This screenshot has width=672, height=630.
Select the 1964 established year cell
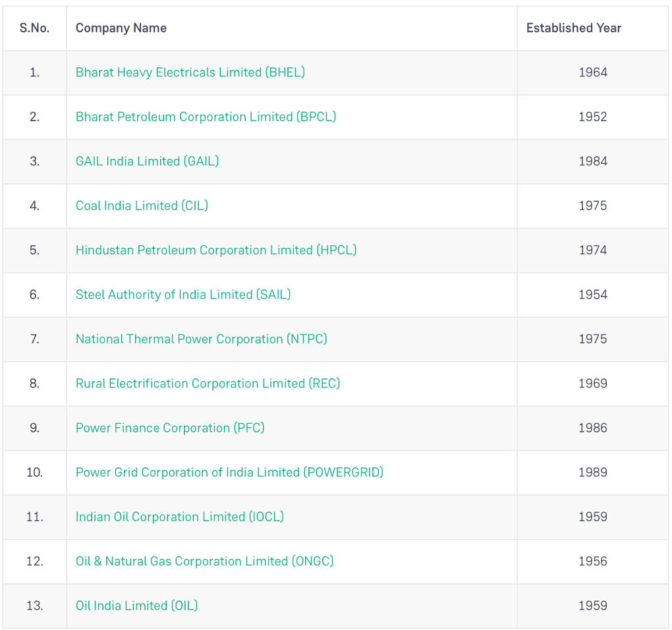593,72
